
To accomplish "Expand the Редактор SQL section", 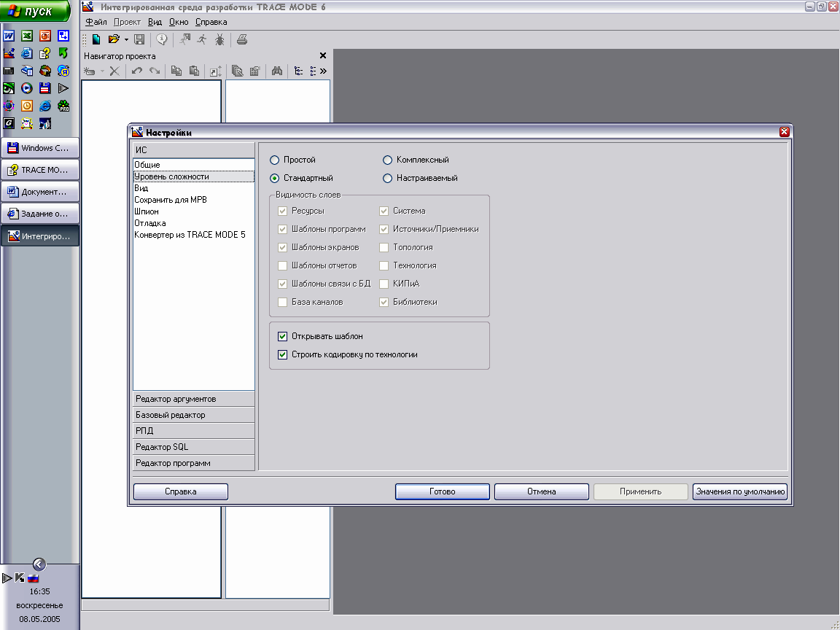I will pyautogui.click(x=193, y=447).
